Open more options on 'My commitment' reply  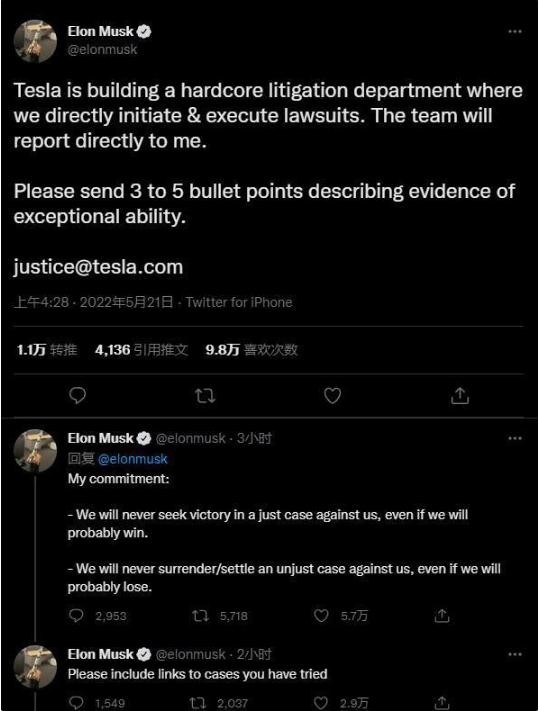515,438
